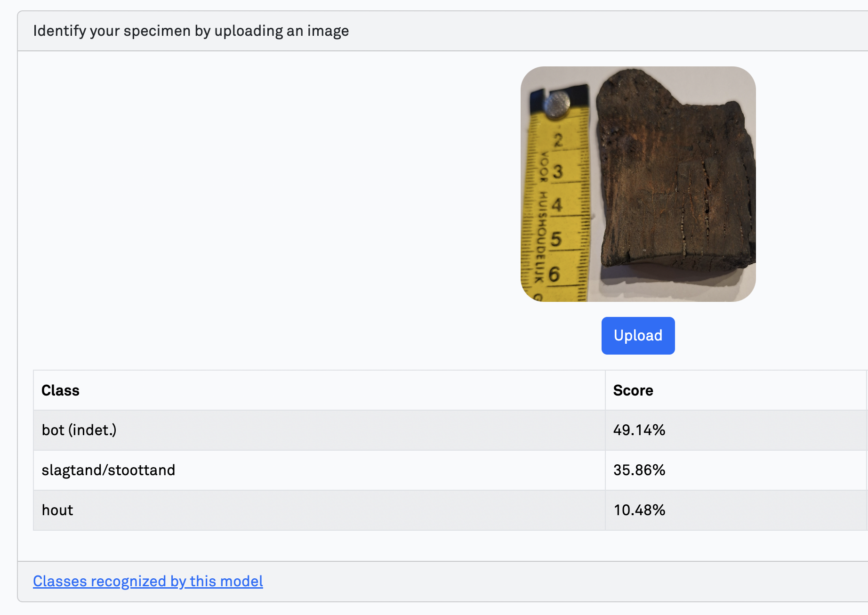Screen dimensions: 868x615
Task: Click the number 4 on the tape measure
Action: 557,205
